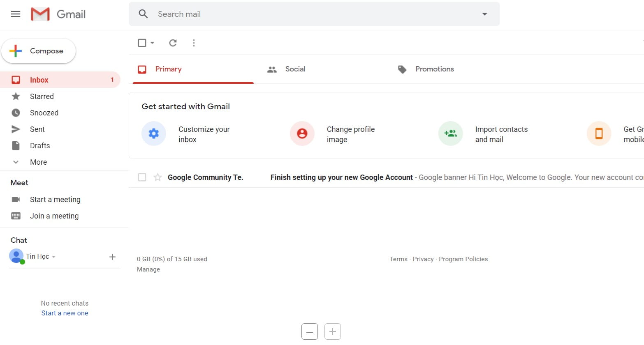This screenshot has height=345, width=644.
Task: Click the Chat section heading
Action: click(x=19, y=240)
